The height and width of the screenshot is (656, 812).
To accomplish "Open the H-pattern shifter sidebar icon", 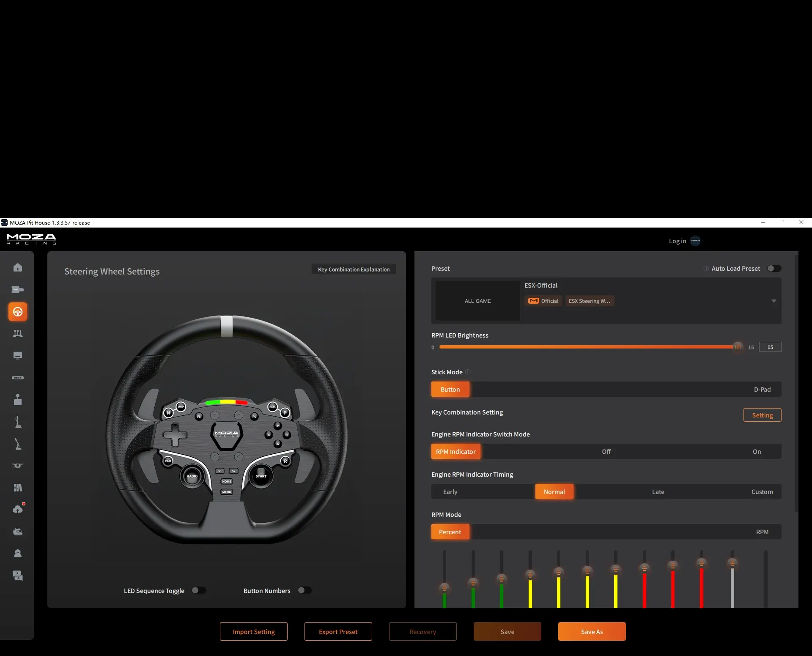I will tap(17, 400).
